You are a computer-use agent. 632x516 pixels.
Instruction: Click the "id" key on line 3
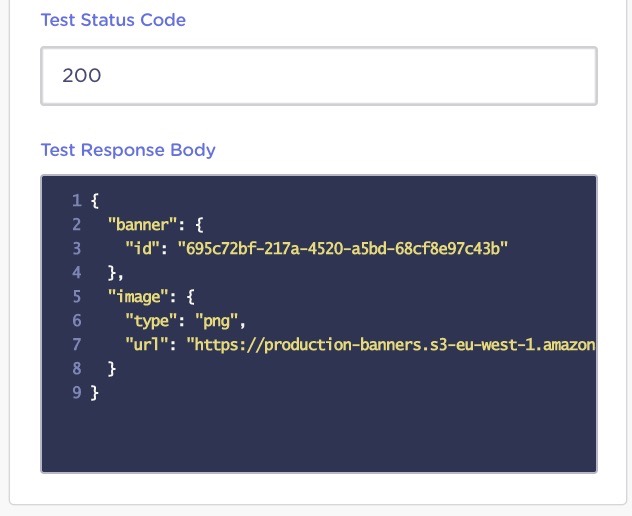pos(142,249)
